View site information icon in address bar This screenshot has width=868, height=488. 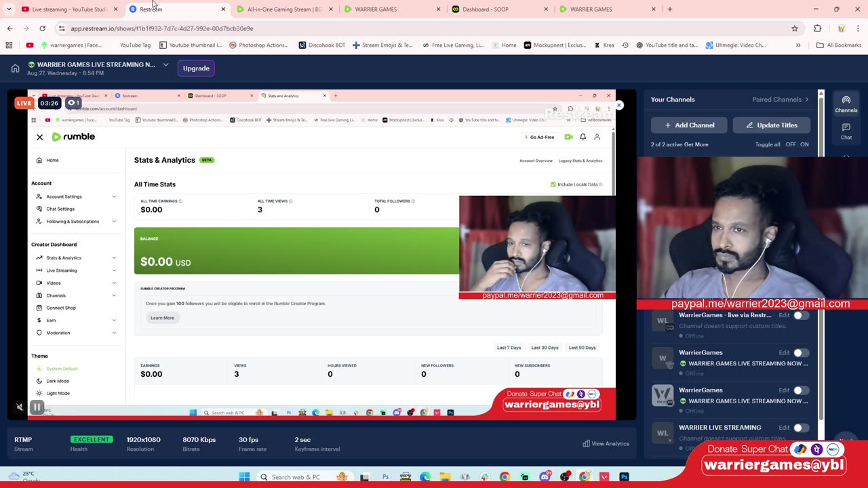pos(62,28)
